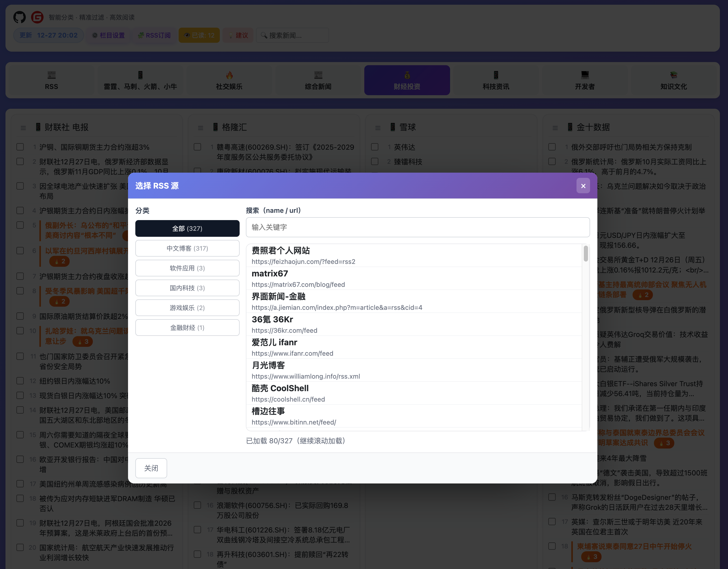
Task: Select 中文博客 (317) category filter
Action: pos(187,248)
